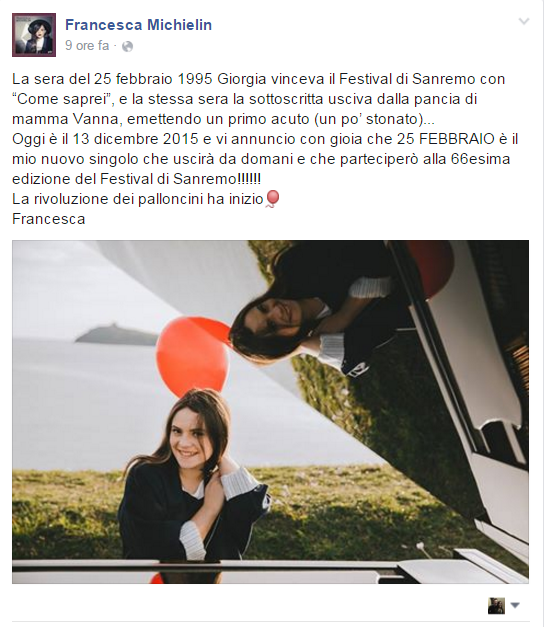Click the "Come saprei" song title text
Screen dimensions: 544x627
coord(63,99)
